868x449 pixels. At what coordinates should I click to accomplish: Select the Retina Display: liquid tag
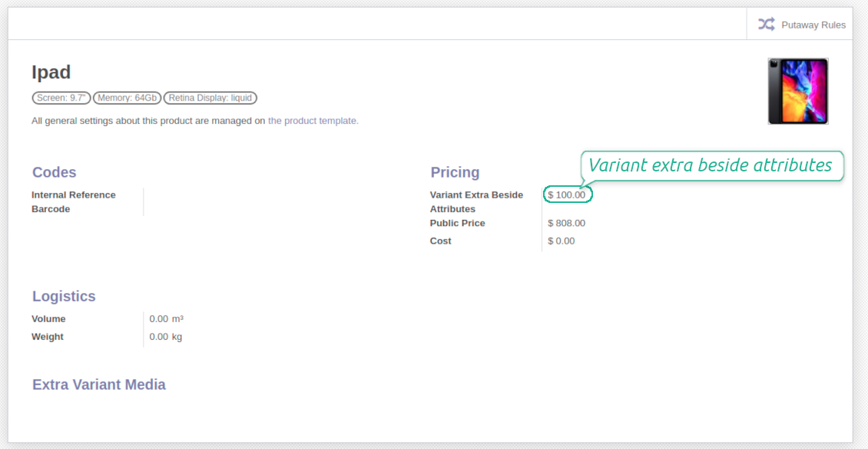[210, 98]
